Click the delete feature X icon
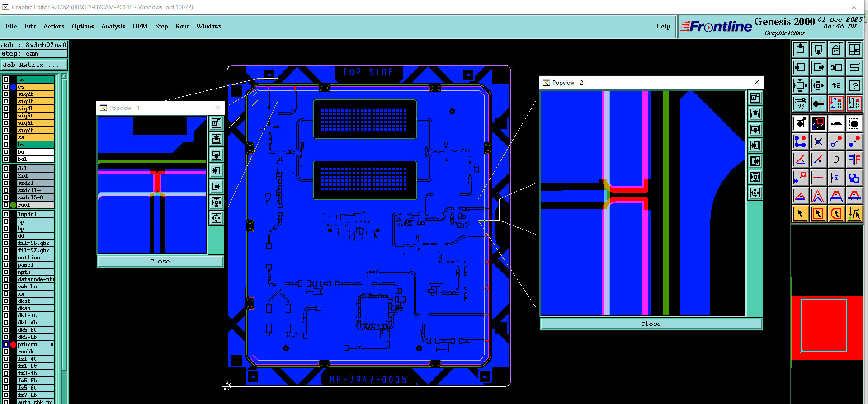Screen dimensions: 868x404 818,141
